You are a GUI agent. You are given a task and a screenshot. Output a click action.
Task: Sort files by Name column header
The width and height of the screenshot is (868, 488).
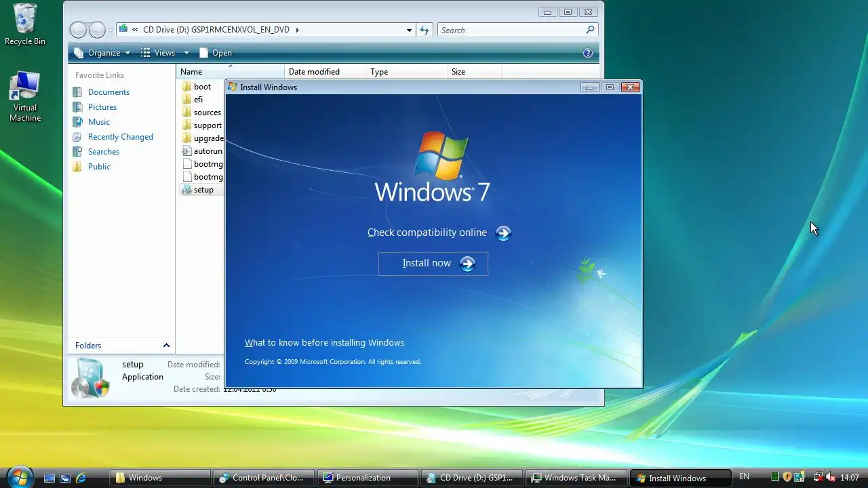[231, 72]
